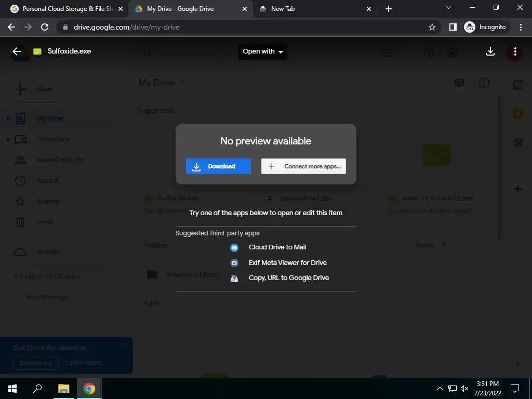Open Cloud Drive to Mail app

pyautogui.click(x=277, y=247)
